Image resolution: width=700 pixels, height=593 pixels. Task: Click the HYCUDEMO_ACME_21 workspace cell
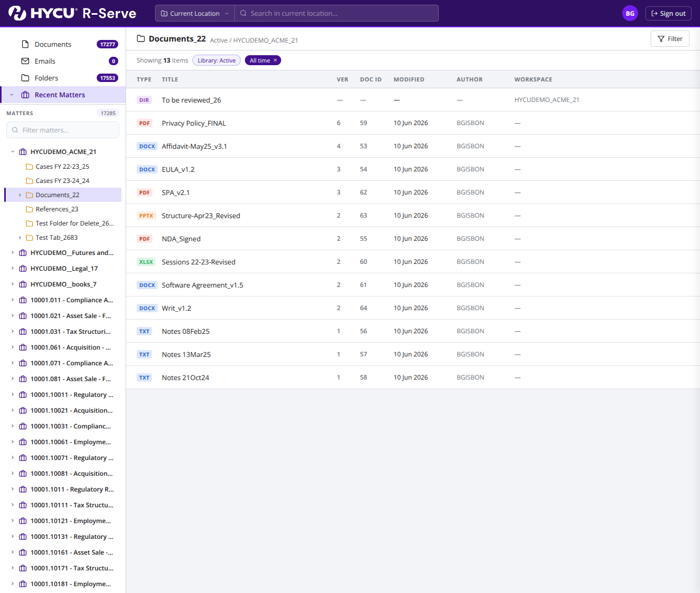[x=547, y=100]
